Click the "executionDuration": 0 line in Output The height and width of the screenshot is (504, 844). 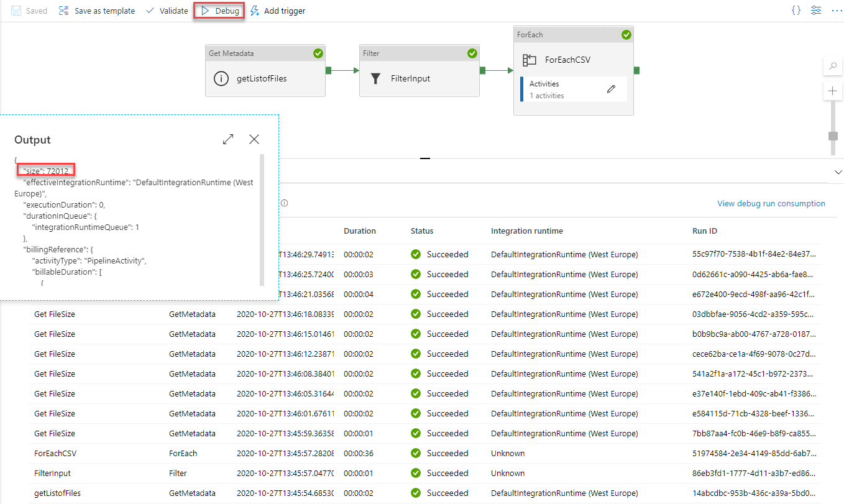65,204
